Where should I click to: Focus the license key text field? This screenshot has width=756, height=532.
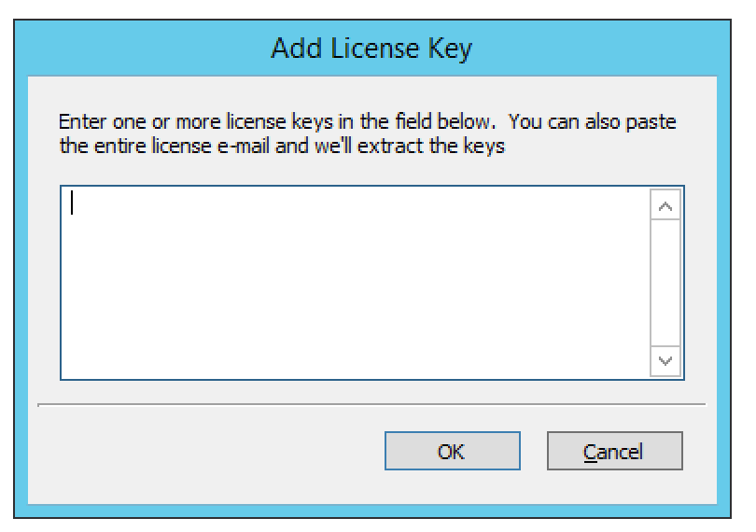(356, 283)
